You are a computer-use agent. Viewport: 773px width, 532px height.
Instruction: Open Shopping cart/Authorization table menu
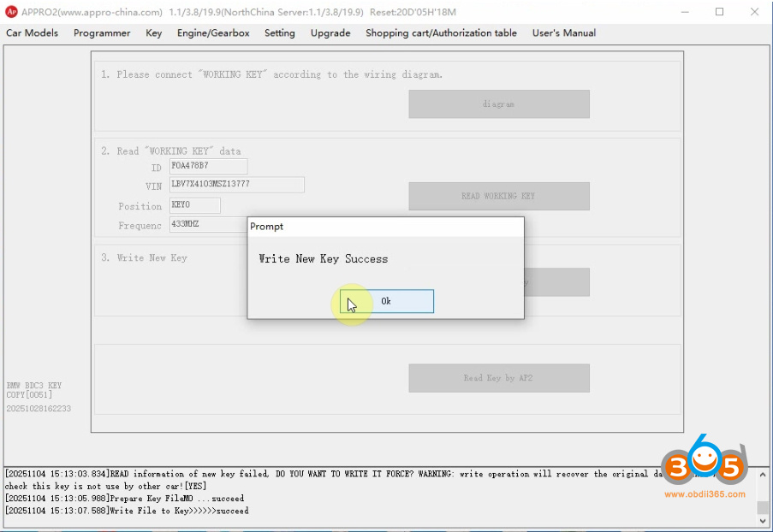coord(441,33)
